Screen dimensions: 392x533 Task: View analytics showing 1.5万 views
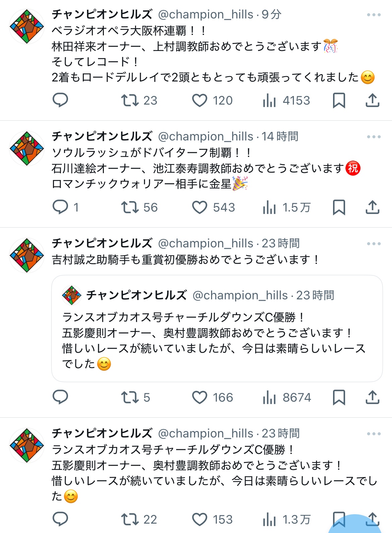click(x=287, y=207)
